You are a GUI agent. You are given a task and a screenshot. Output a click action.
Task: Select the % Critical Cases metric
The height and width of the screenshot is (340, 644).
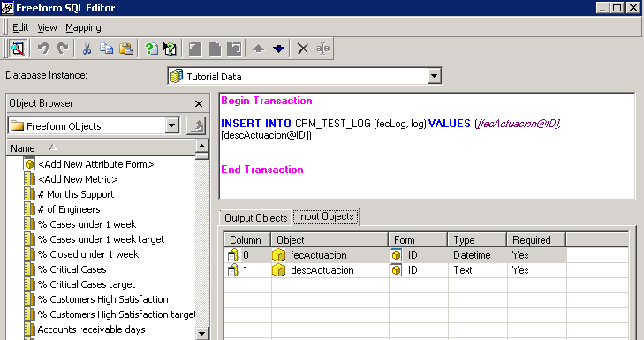[72, 269]
